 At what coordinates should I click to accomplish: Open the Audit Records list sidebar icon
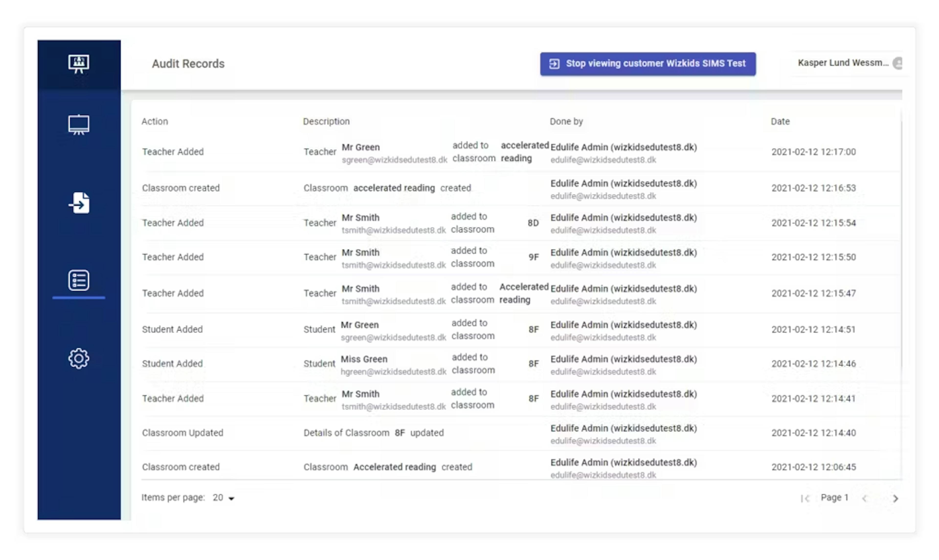[79, 280]
